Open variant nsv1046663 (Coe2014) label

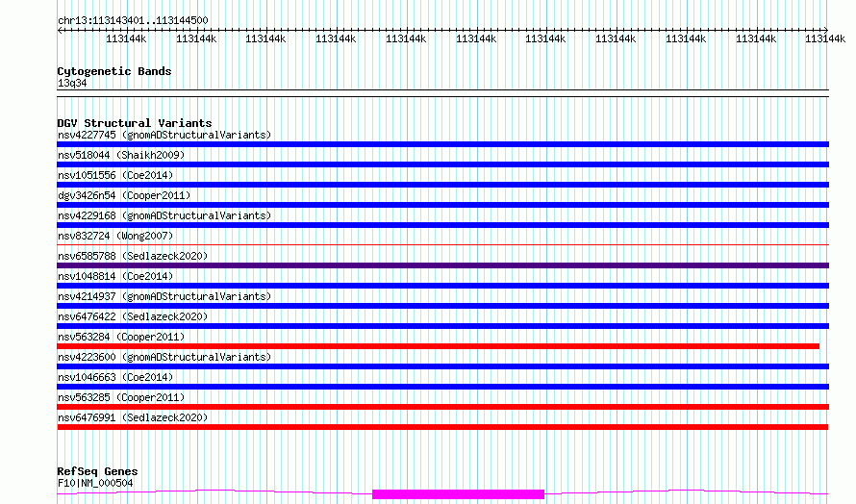[x=115, y=377]
